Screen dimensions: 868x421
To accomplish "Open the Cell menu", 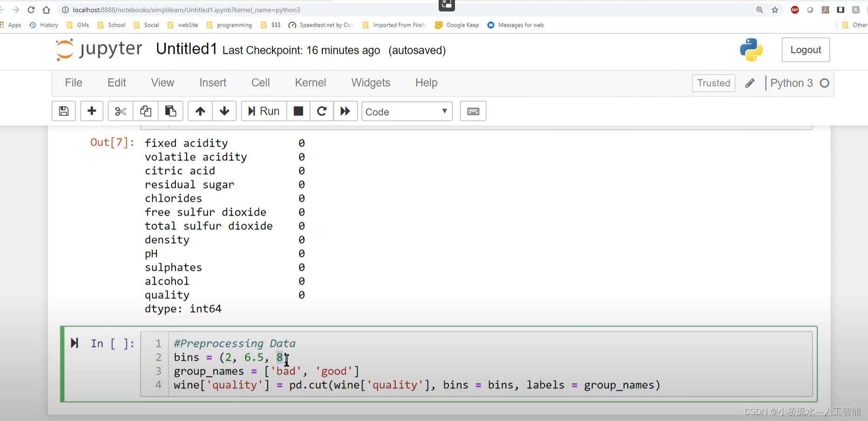I will pos(260,83).
